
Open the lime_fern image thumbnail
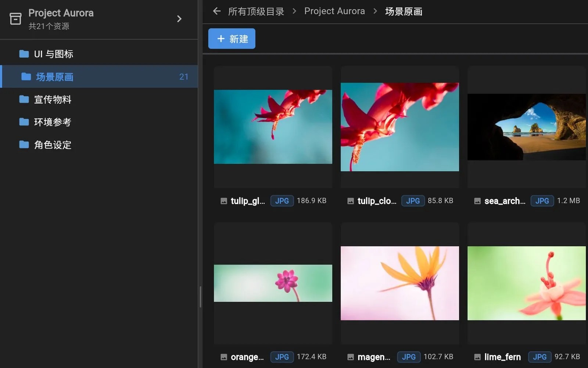(527, 283)
